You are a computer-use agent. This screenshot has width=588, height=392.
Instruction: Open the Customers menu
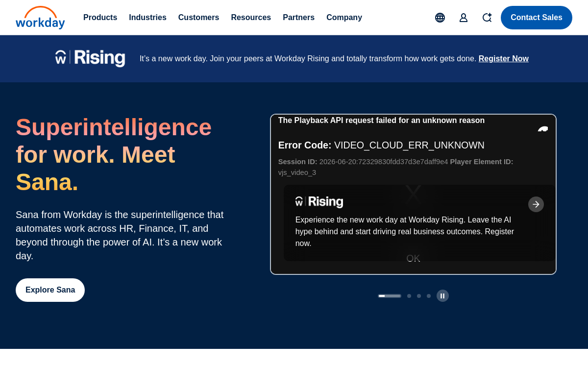(x=198, y=18)
